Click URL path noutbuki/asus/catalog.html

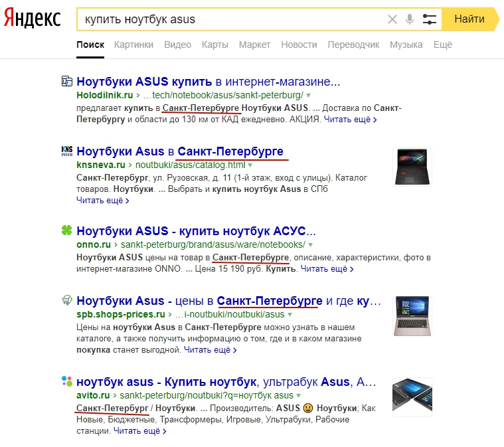click(x=191, y=165)
